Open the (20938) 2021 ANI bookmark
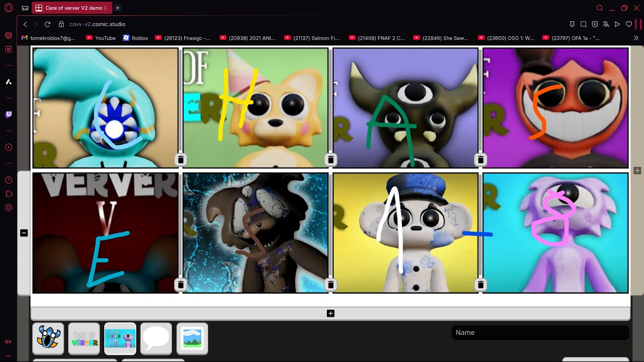The height and width of the screenshot is (362, 644). click(x=247, y=38)
